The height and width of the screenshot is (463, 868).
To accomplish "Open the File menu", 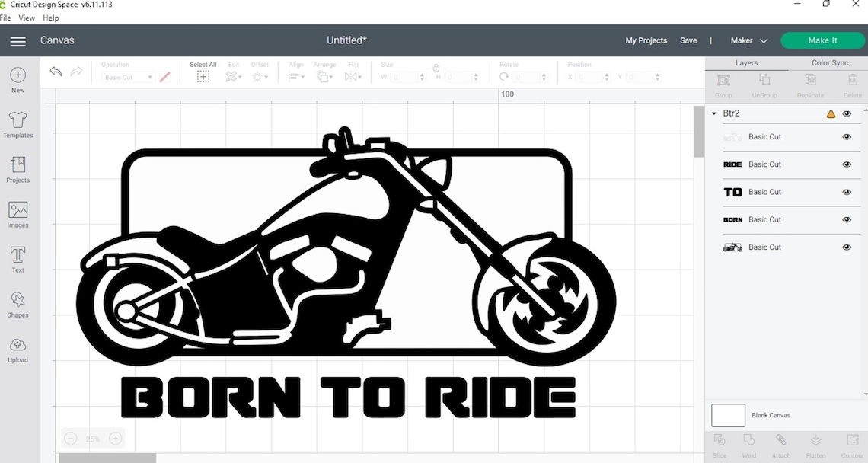I will pos(6,18).
